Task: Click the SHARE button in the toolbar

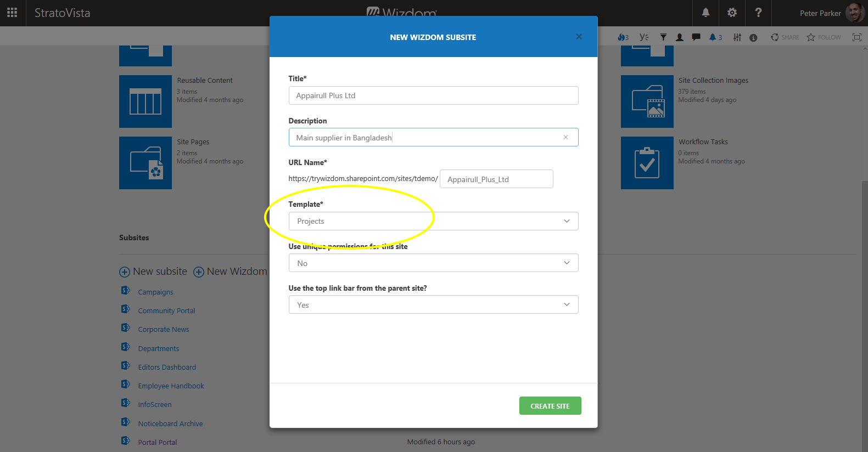Action: tap(785, 37)
